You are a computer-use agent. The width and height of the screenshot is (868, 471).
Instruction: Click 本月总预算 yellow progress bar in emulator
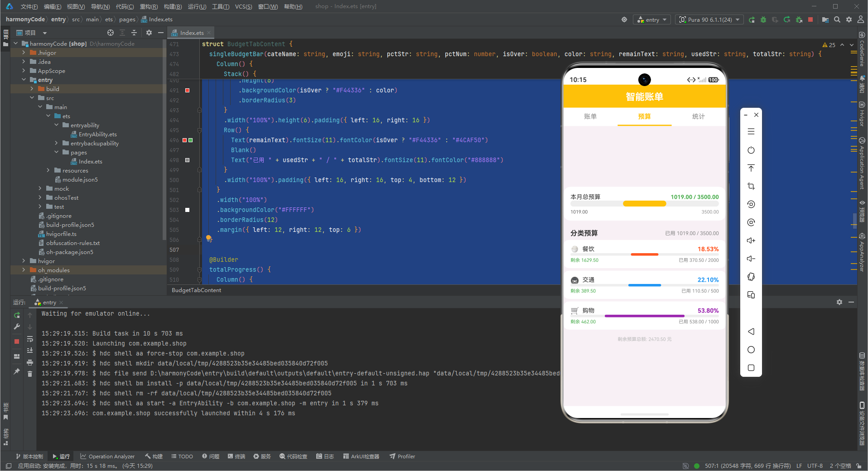(645, 204)
